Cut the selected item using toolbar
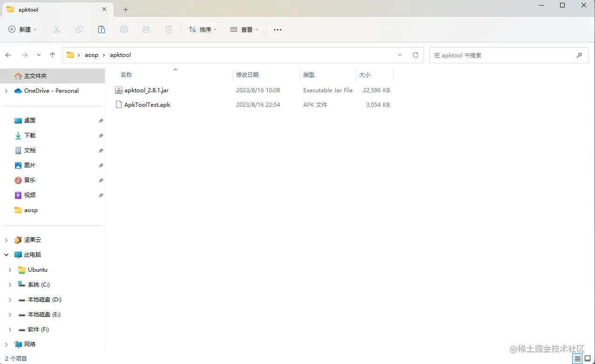Viewport: 595px width, 364px height. click(57, 29)
